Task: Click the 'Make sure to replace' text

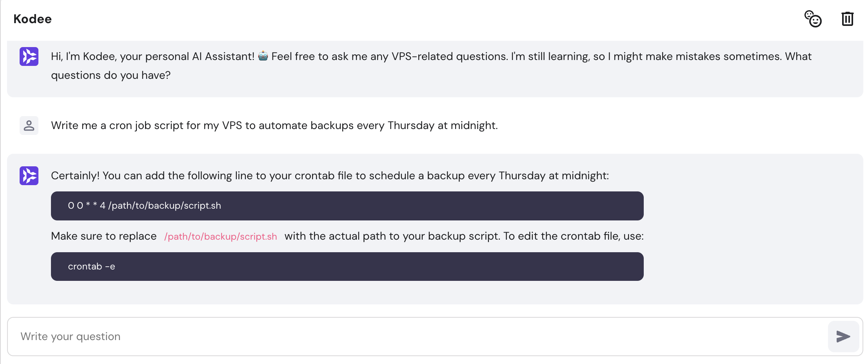Action: coord(104,236)
